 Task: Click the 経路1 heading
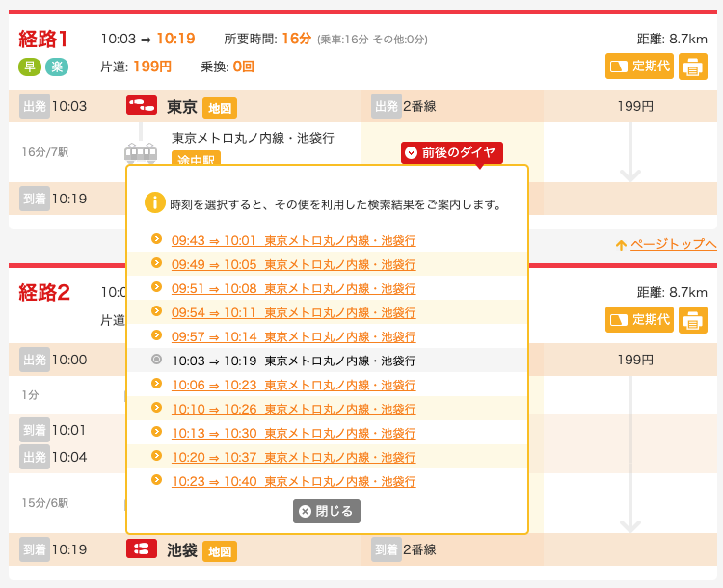[43, 40]
